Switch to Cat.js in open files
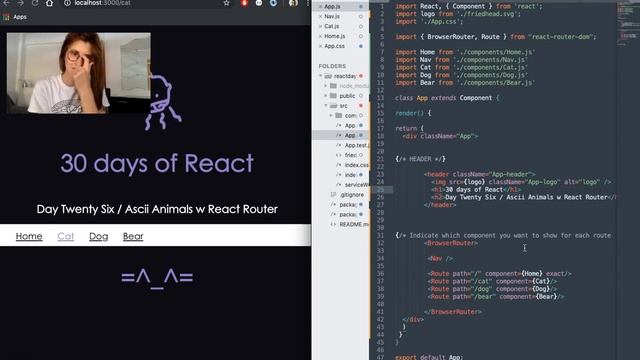The width and height of the screenshot is (640, 360). pyautogui.click(x=331, y=26)
